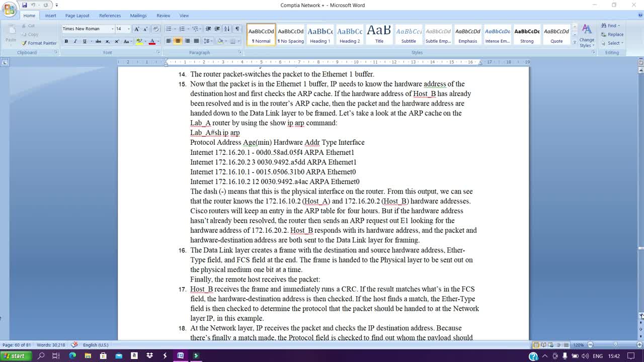The width and height of the screenshot is (644, 362).
Task: Click the page count in status bar
Action: [17, 345]
